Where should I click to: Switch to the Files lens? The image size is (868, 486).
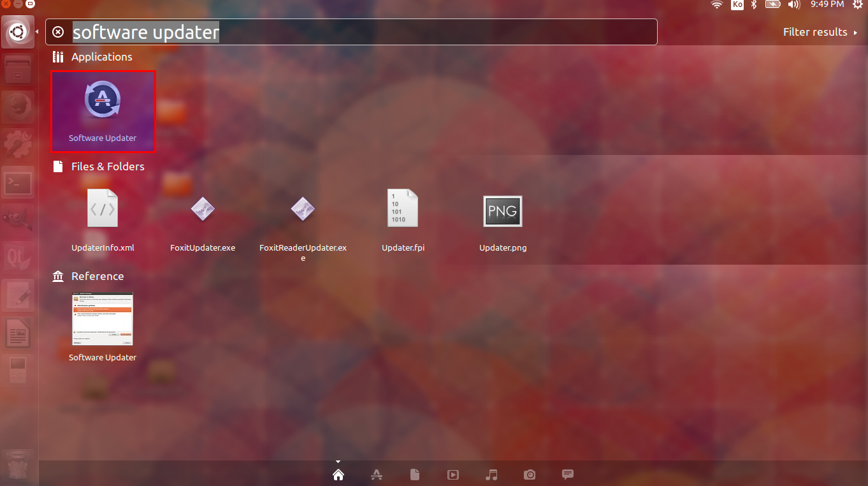pyautogui.click(x=415, y=475)
